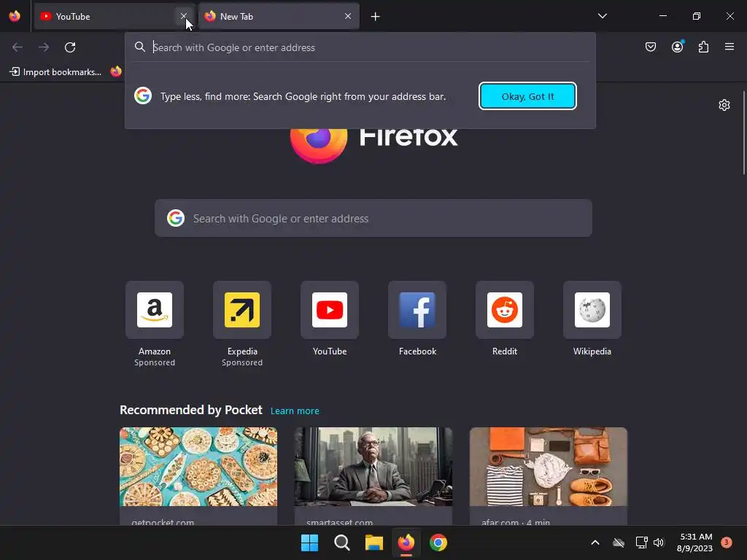
Task: Open the volume speaker tray icon
Action: [659, 542]
